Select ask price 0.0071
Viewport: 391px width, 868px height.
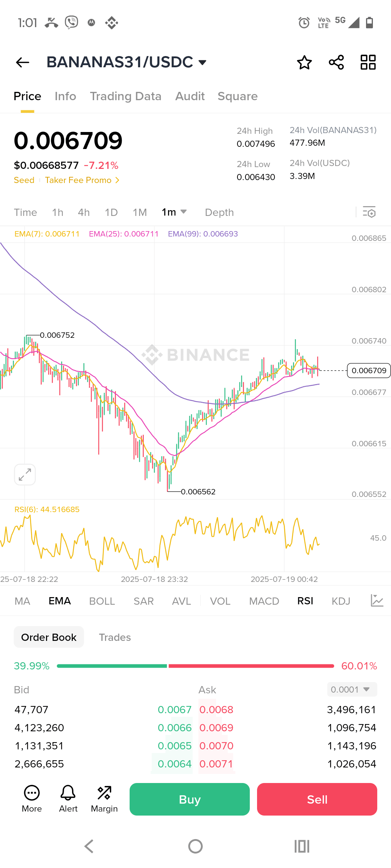tap(216, 764)
